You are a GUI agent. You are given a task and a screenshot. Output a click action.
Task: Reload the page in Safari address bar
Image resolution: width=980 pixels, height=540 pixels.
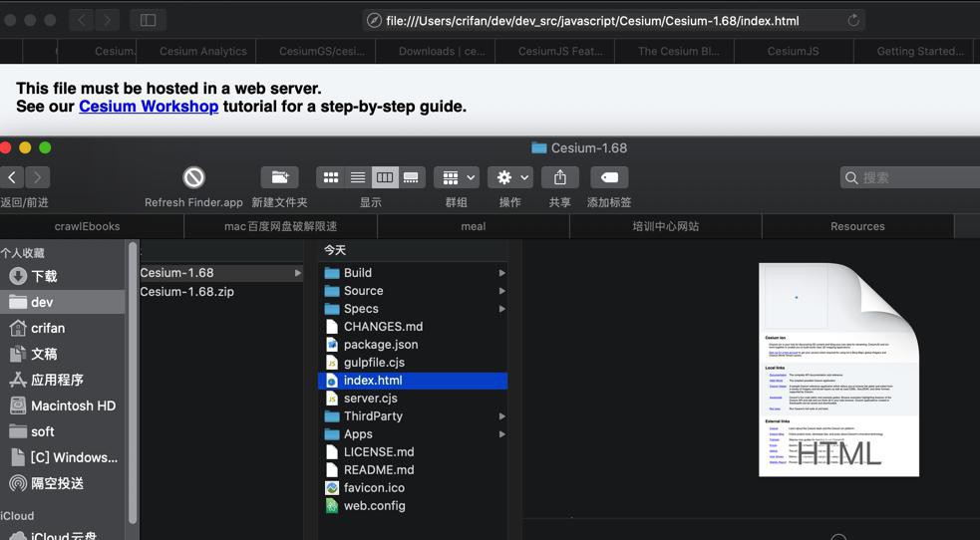click(853, 20)
